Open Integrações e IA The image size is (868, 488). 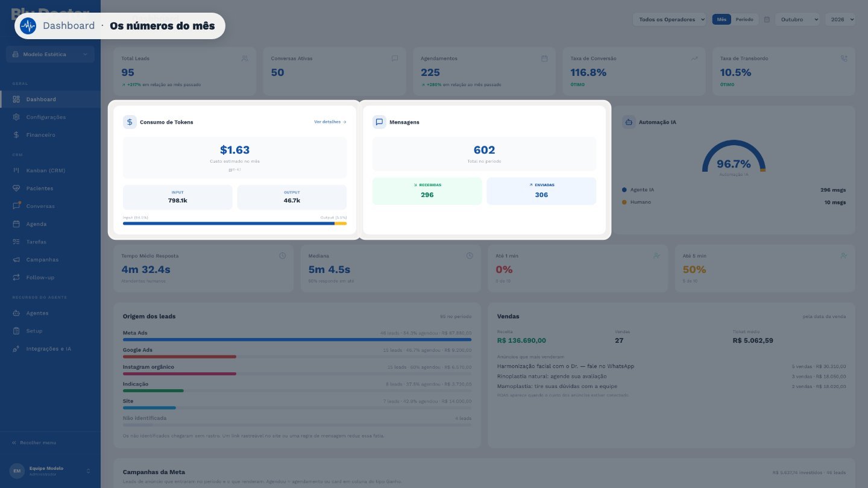tap(50, 349)
